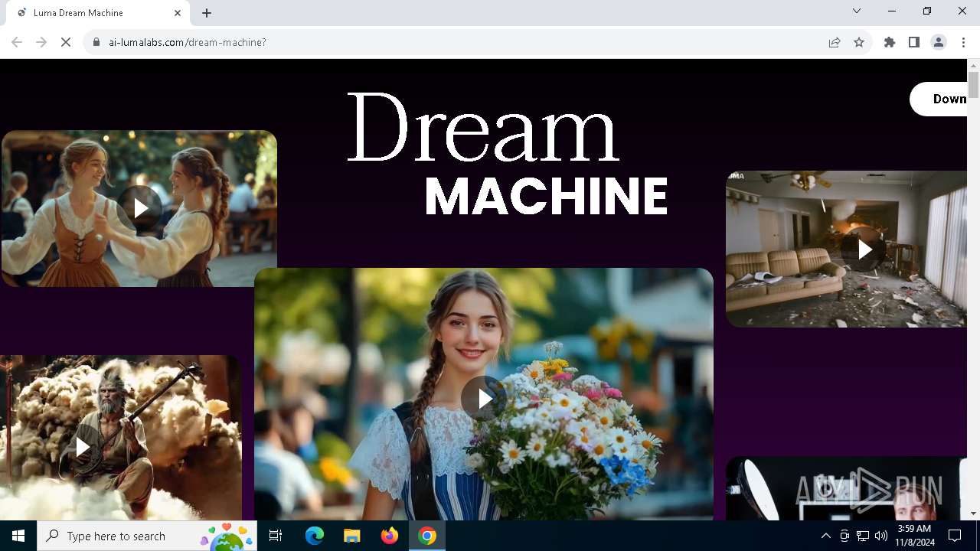Click the partially visible Download button
This screenshot has height=551, width=980.
coord(939,99)
